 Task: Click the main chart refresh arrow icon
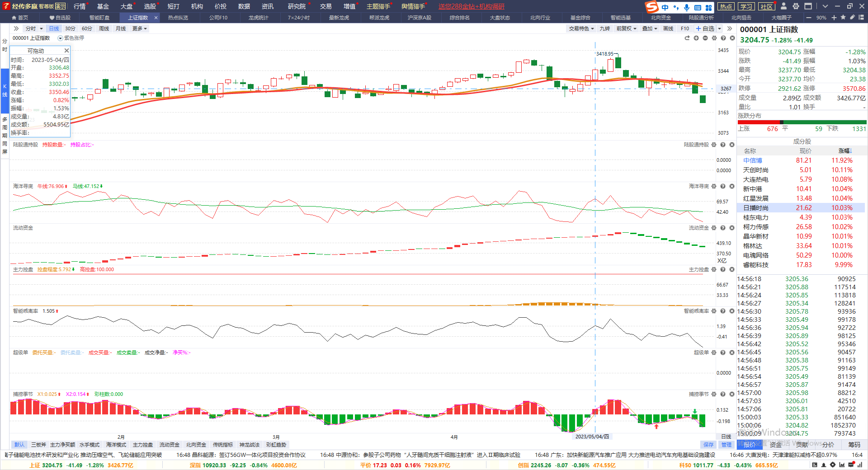[x=687, y=38]
